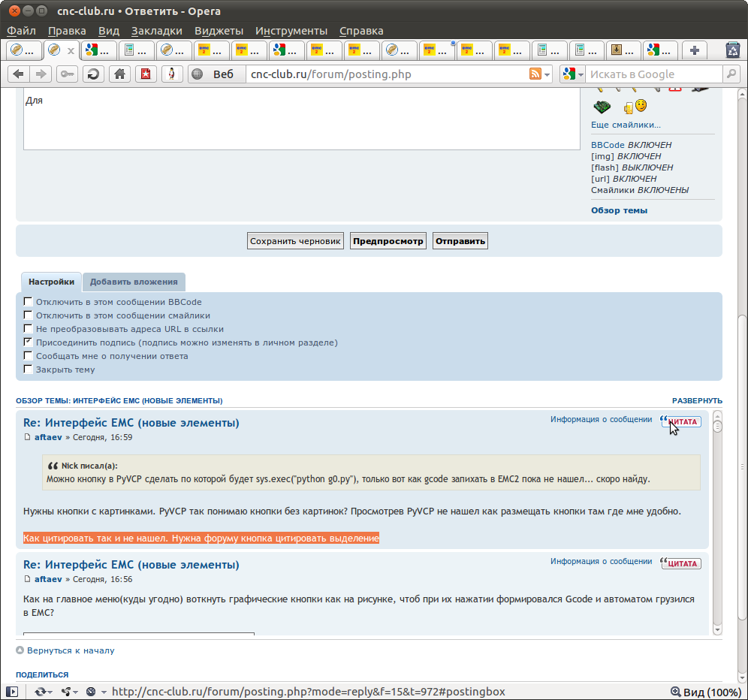Viewport: 748px width, 700px height.
Task: Tick 'Отключить в этом сообщении BBCode' checkbox
Action: pos(28,302)
